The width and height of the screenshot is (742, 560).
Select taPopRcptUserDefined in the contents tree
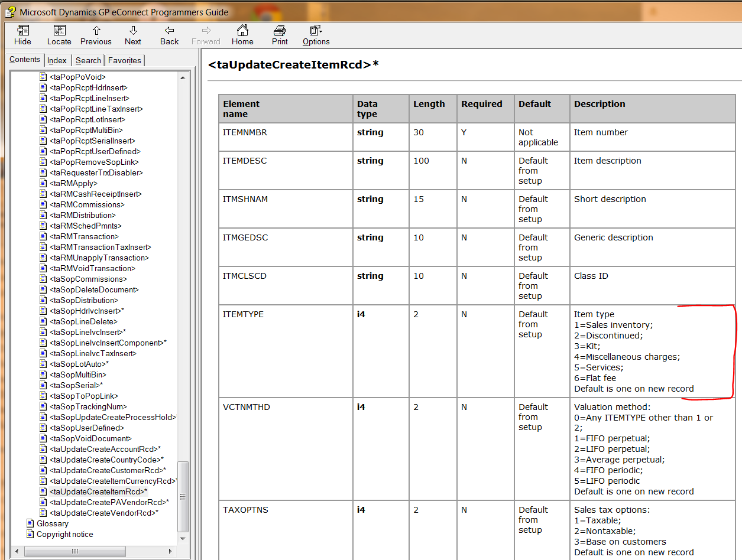pyautogui.click(x=95, y=151)
